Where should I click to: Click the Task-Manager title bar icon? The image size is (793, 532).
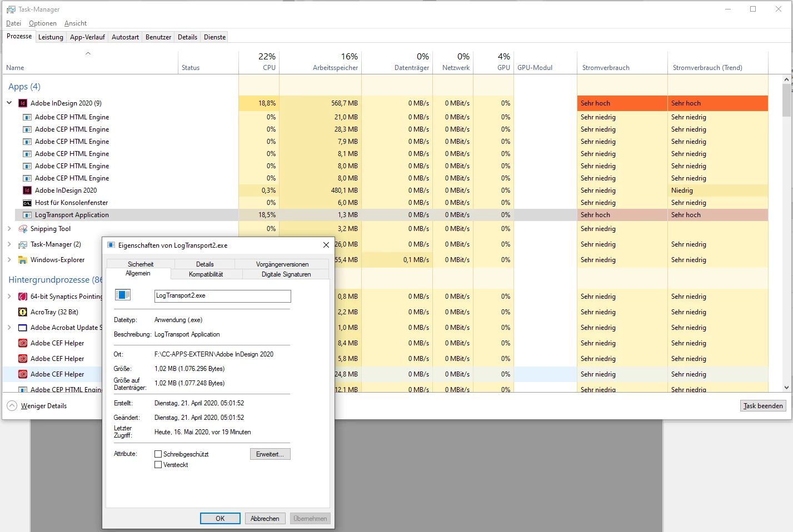(x=11, y=9)
